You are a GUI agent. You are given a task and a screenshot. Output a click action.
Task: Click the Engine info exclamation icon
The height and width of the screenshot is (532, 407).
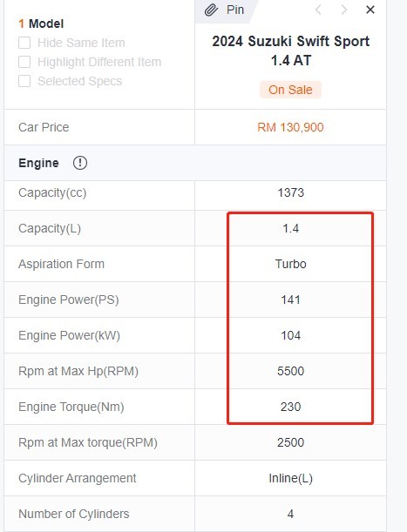coord(80,163)
